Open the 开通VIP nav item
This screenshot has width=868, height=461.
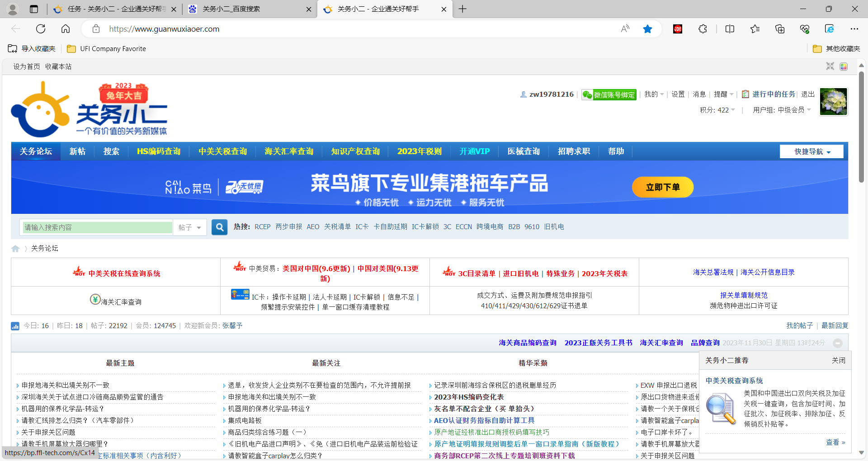475,151
